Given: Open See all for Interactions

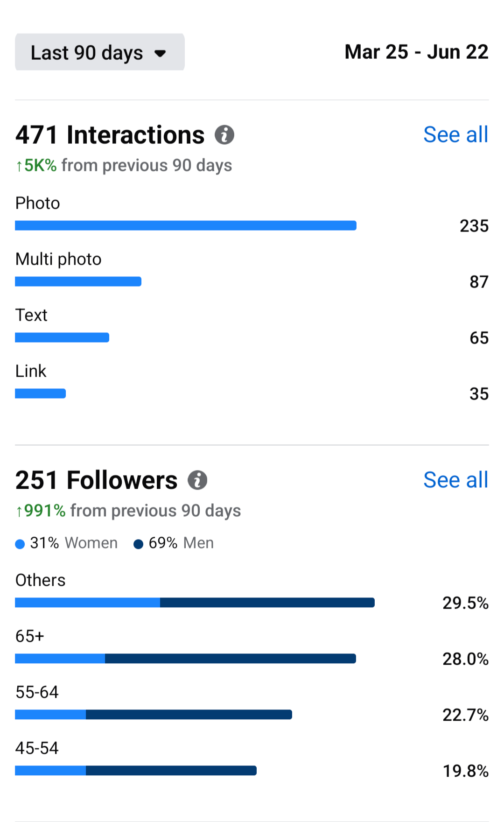Looking at the screenshot, I should click(455, 134).
